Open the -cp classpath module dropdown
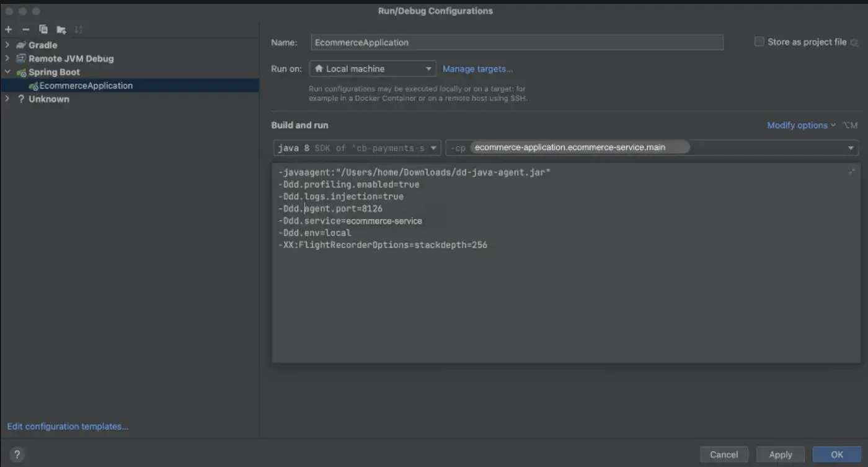868x467 pixels. (x=652, y=148)
